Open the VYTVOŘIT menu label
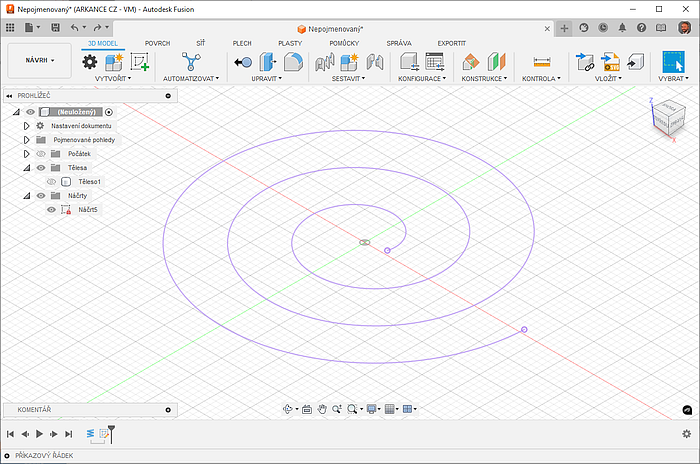This screenshot has width=700, height=464. pos(115,78)
